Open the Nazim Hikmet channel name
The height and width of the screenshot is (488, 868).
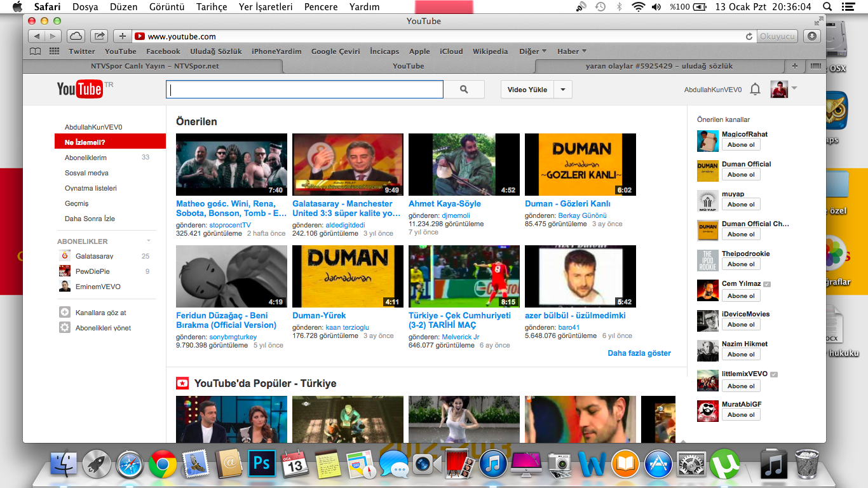pyautogui.click(x=745, y=344)
